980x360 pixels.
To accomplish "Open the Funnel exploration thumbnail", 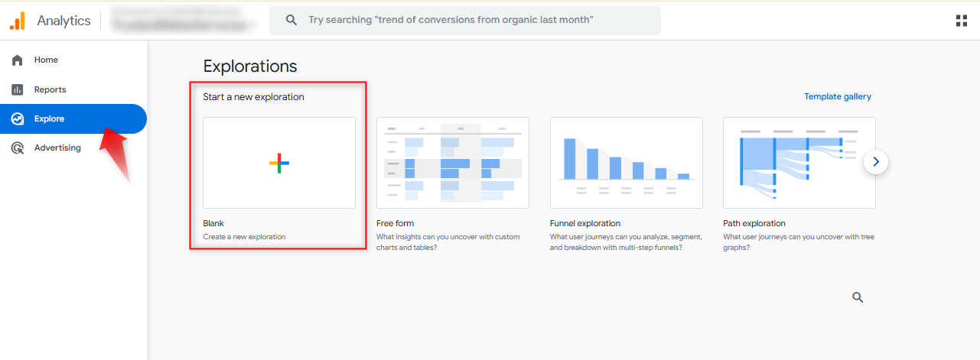I will click(x=627, y=163).
